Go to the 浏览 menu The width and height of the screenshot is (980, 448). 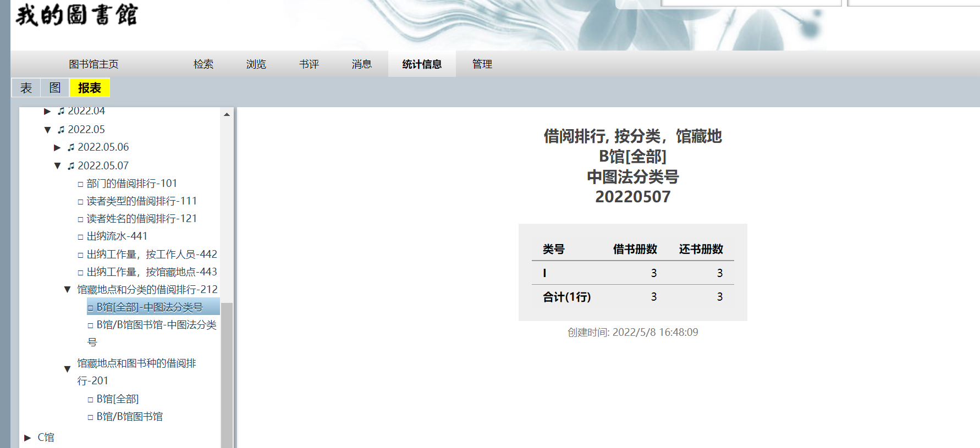pyautogui.click(x=256, y=64)
